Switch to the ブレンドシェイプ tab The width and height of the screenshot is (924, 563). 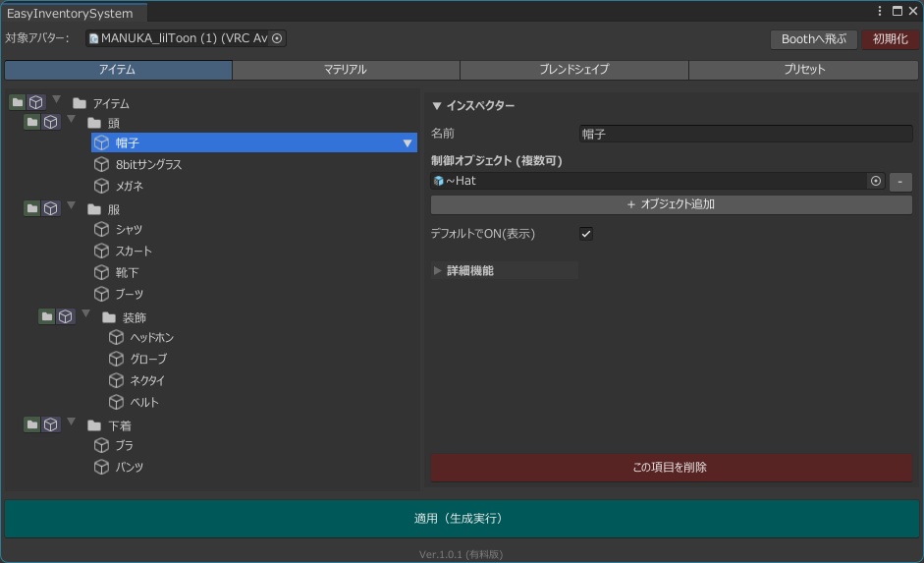[x=574, y=70]
